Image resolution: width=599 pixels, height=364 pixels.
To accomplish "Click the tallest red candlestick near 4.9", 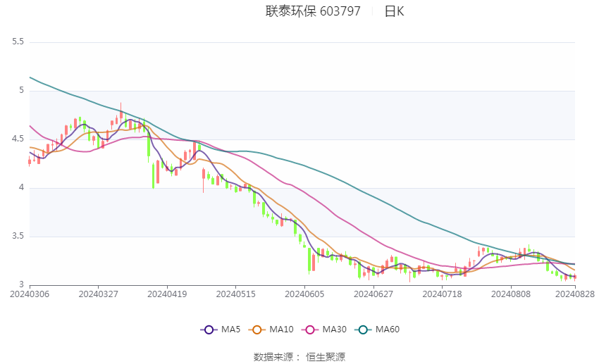I will (121, 112).
